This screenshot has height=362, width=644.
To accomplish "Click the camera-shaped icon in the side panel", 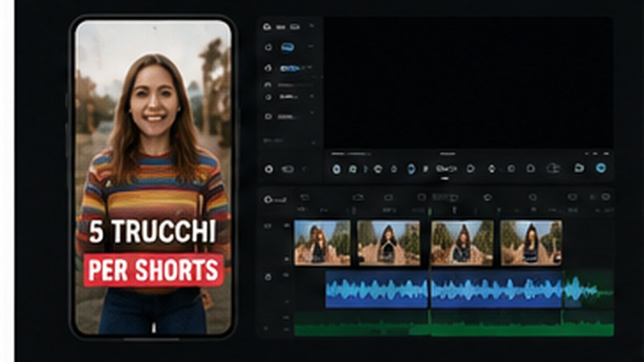I will [x=268, y=116].
